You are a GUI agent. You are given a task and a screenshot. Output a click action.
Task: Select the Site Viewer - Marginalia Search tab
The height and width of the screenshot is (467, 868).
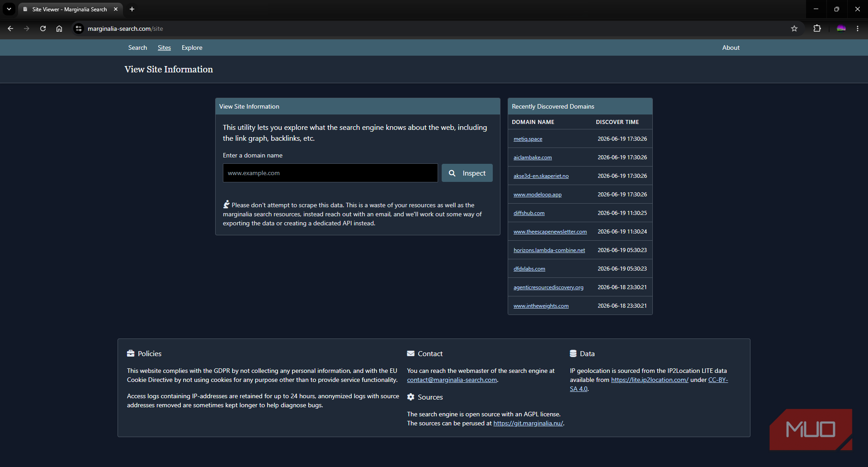click(x=70, y=9)
